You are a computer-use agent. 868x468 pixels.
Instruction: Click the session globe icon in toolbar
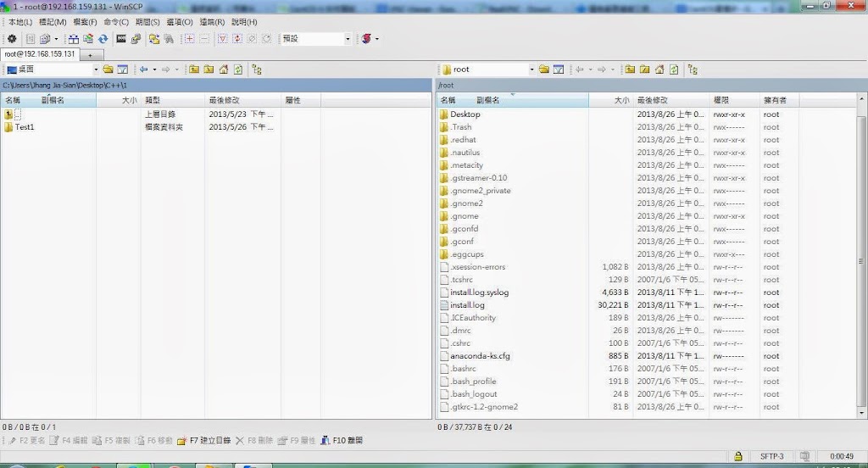(x=366, y=39)
